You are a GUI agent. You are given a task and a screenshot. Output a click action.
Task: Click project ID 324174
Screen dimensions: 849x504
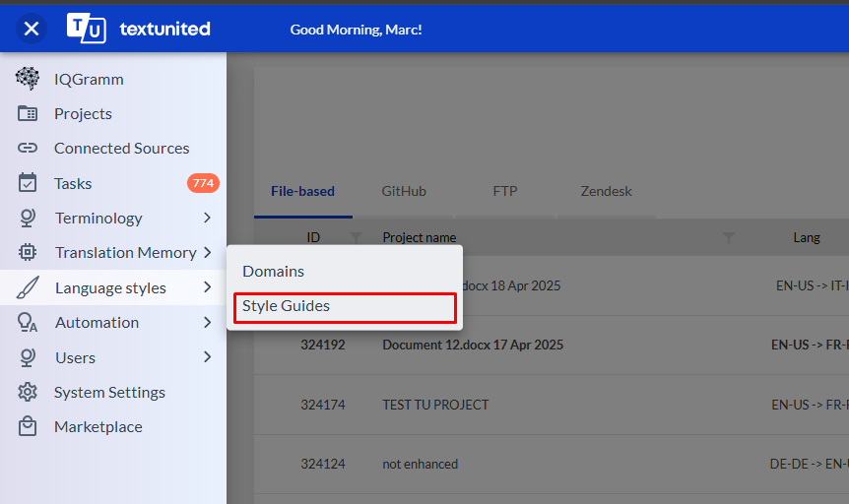[323, 405]
